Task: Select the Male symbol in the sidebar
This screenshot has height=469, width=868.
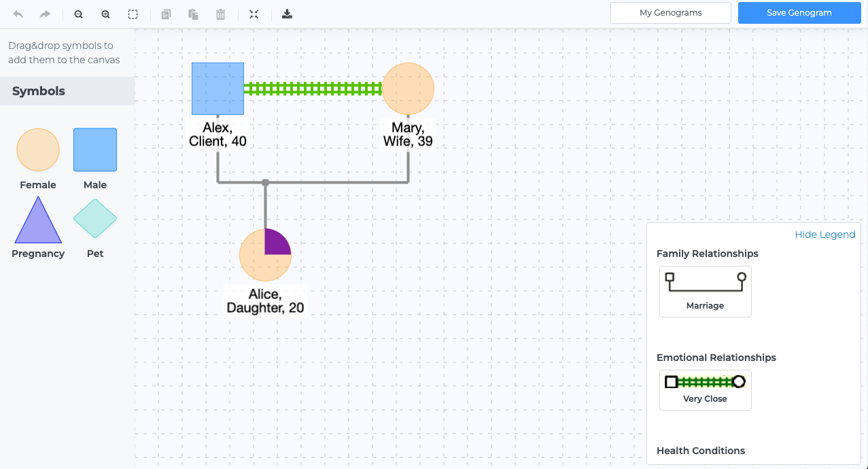Action: point(94,149)
